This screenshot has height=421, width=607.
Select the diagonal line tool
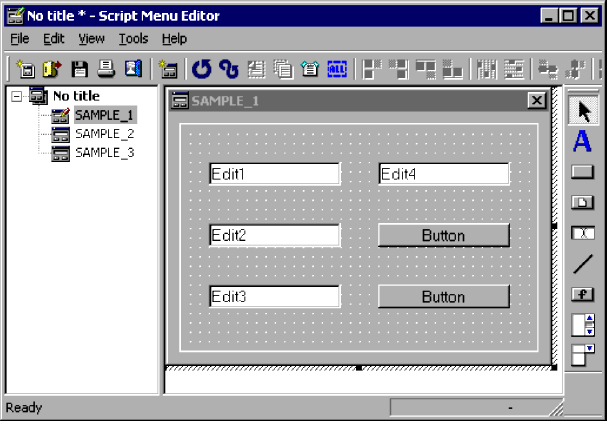582,264
